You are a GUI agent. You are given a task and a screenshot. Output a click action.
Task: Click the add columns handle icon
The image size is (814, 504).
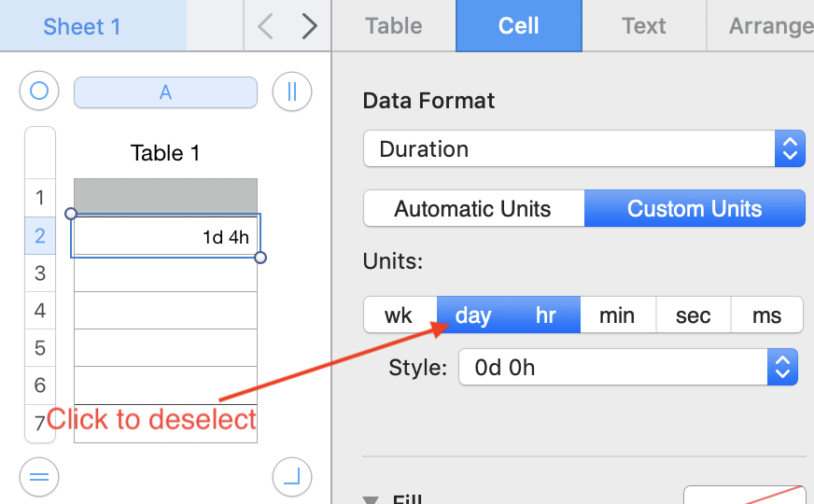click(291, 91)
